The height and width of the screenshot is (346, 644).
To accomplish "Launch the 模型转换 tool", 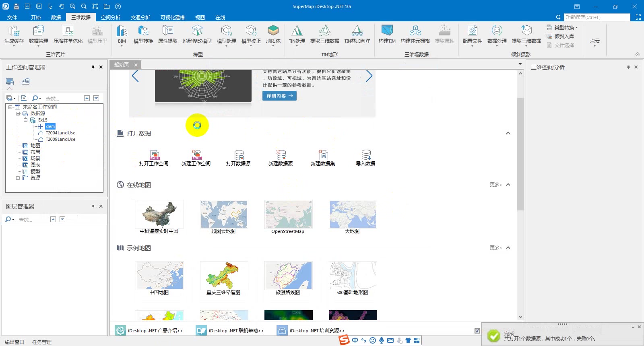I will [x=143, y=35].
